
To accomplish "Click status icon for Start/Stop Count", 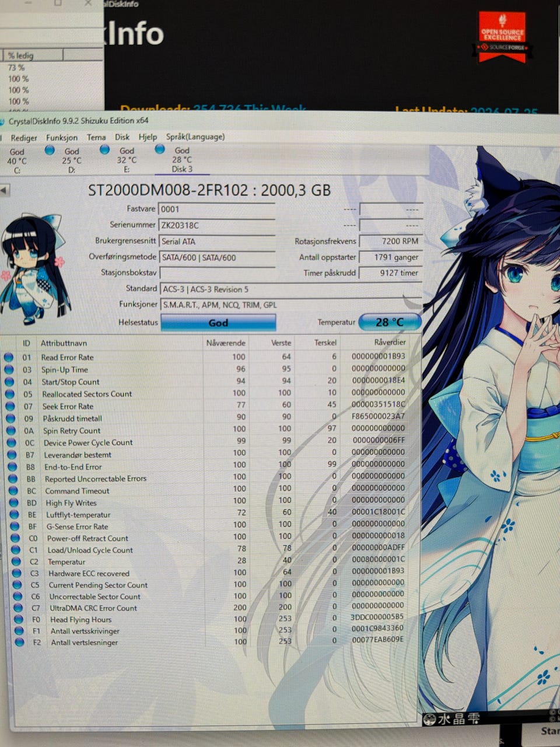I will coord(9,382).
